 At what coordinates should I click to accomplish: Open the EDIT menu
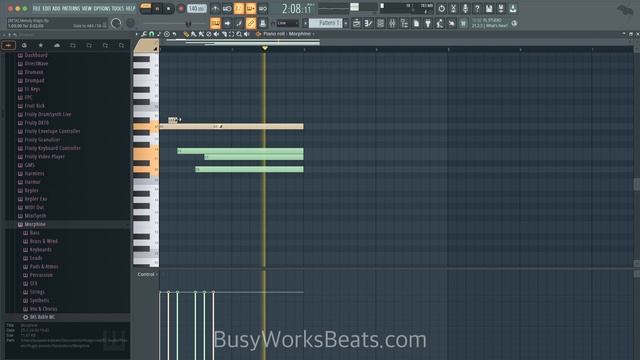point(47,9)
